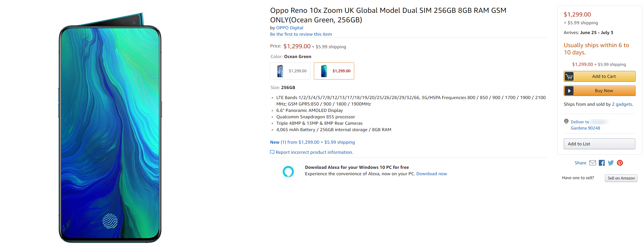The height and width of the screenshot is (245, 644).
Task: Click the play icon on Buy Now
Action: pyautogui.click(x=569, y=91)
